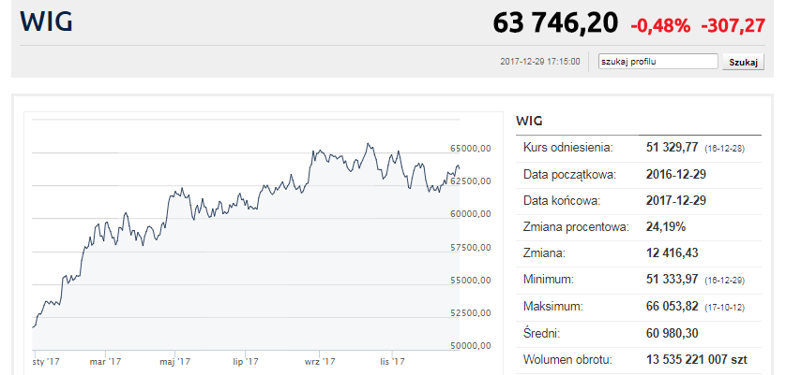Image resolution: width=786 pixels, height=375 pixels.
Task: Click the lip '17 axis label
Action: 247,361
